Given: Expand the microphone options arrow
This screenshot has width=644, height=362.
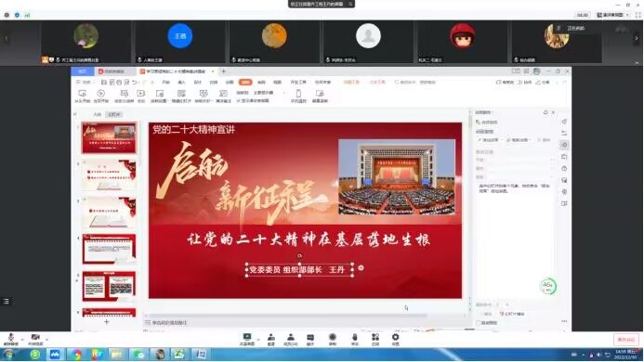Looking at the screenshot, I should tap(22, 340).
